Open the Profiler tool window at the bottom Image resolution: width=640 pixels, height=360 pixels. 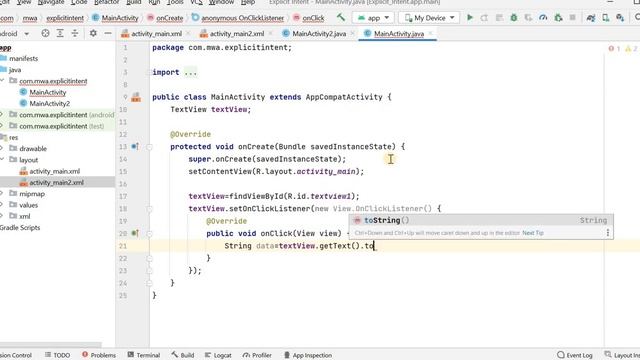point(257,355)
